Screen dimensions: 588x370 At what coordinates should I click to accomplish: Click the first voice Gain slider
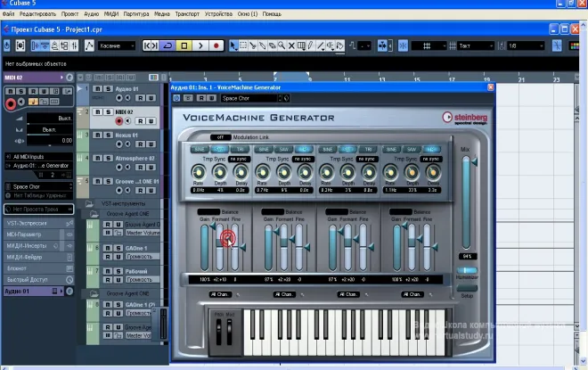(x=204, y=247)
